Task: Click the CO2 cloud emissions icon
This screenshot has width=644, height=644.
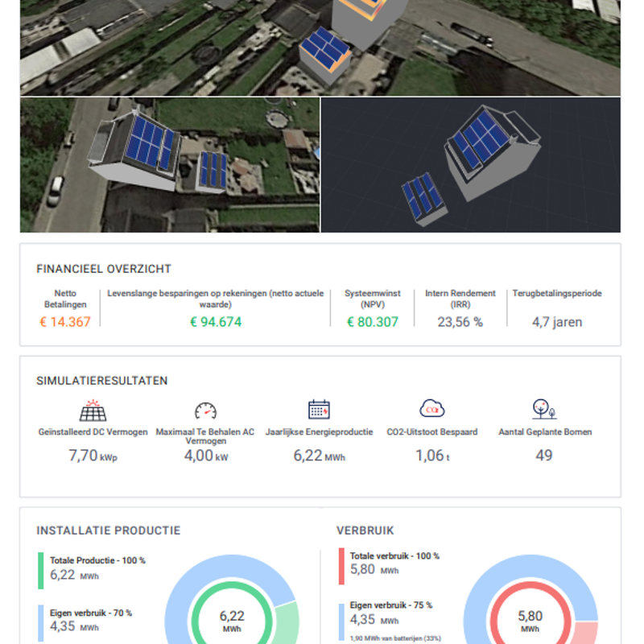Action: [x=432, y=409]
